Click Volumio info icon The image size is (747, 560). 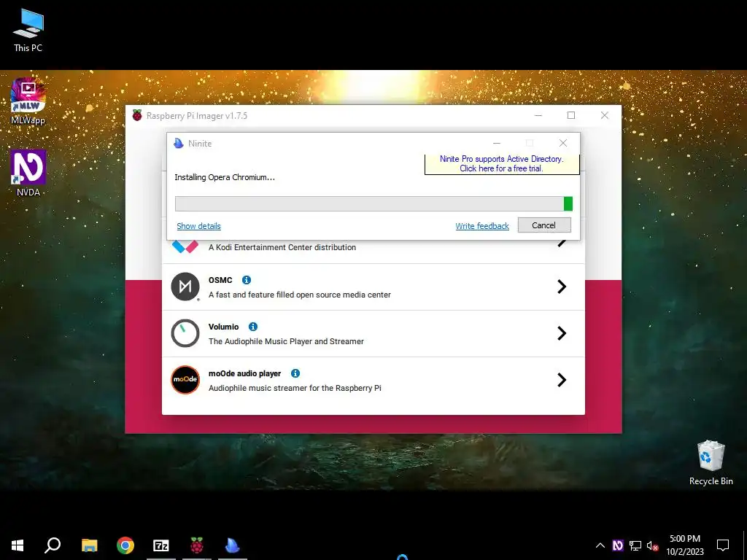tap(253, 327)
